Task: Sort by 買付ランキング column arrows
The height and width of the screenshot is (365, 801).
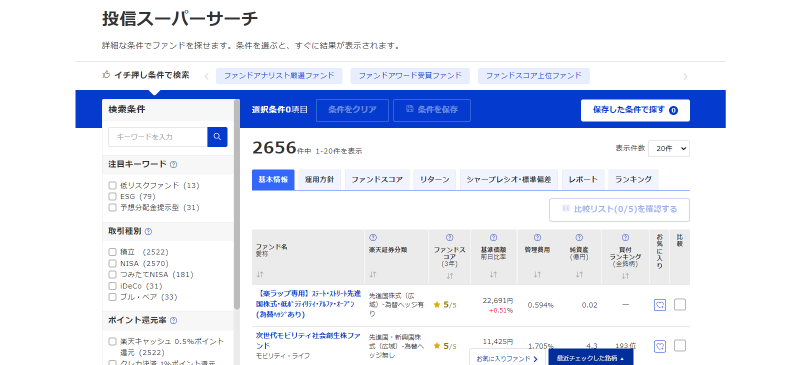Action: pyautogui.click(x=625, y=276)
